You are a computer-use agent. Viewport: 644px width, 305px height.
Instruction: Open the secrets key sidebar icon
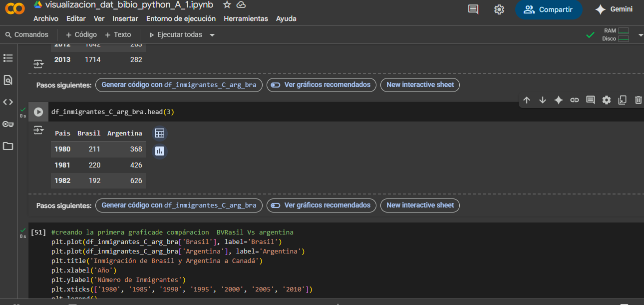click(x=8, y=124)
